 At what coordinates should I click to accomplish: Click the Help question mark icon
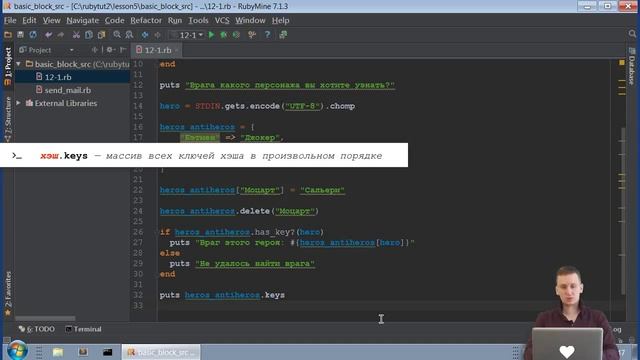[x=267, y=35]
